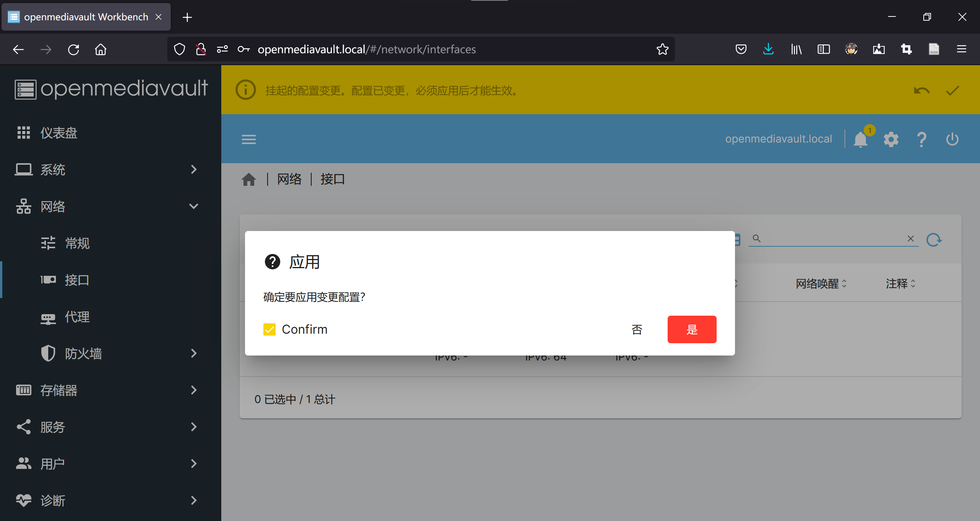Select the 代理 menu item
This screenshot has height=521, width=980.
[77, 317]
